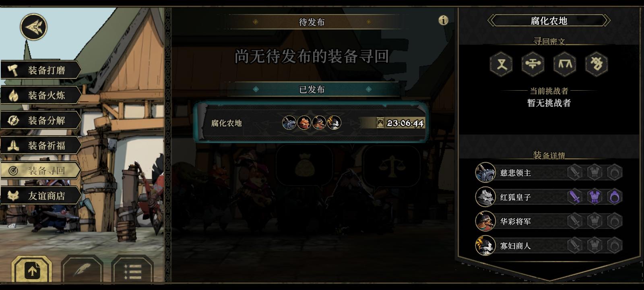The image size is (644, 290).
Task: Open the list menu button
Action: click(132, 269)
